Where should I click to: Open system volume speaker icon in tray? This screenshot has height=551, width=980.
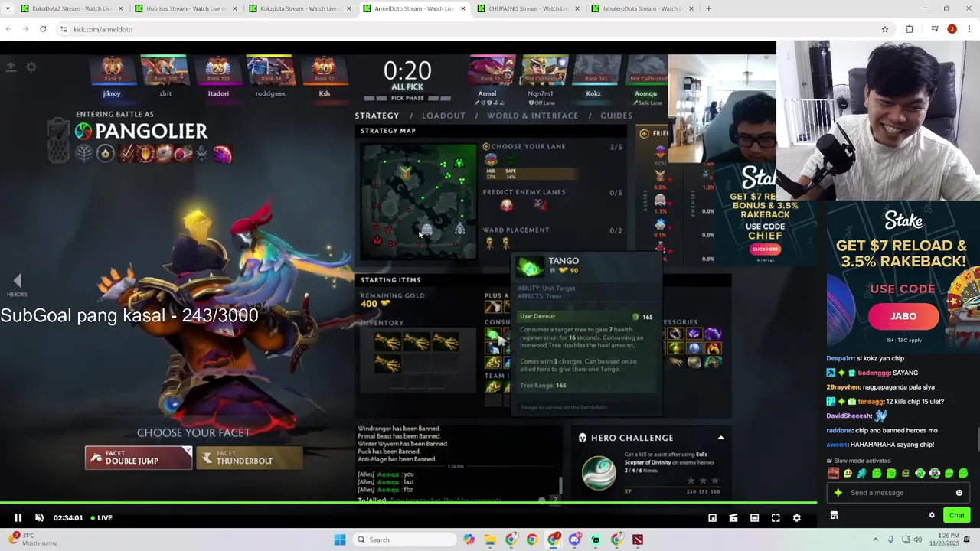pyautogui.click(x=918, y=540)
